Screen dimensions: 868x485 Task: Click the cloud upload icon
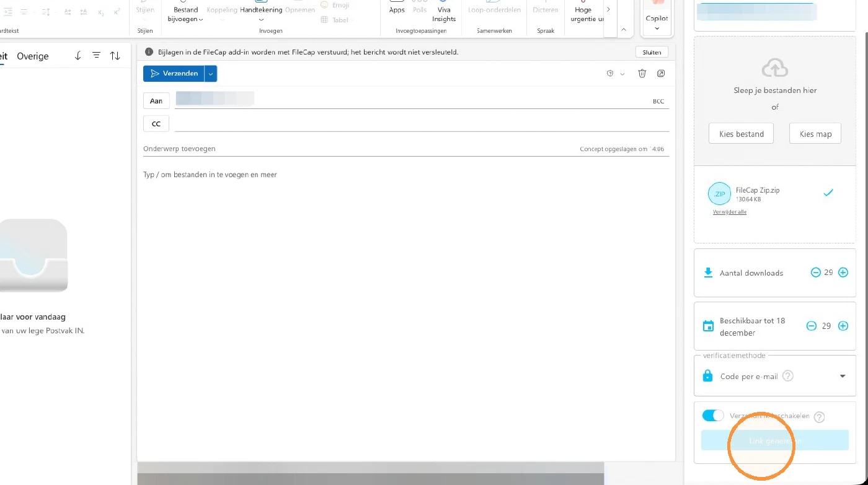[775, 68]
